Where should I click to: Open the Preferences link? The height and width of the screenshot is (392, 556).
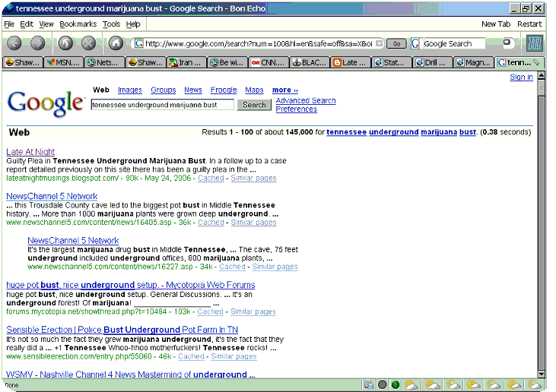297,109
